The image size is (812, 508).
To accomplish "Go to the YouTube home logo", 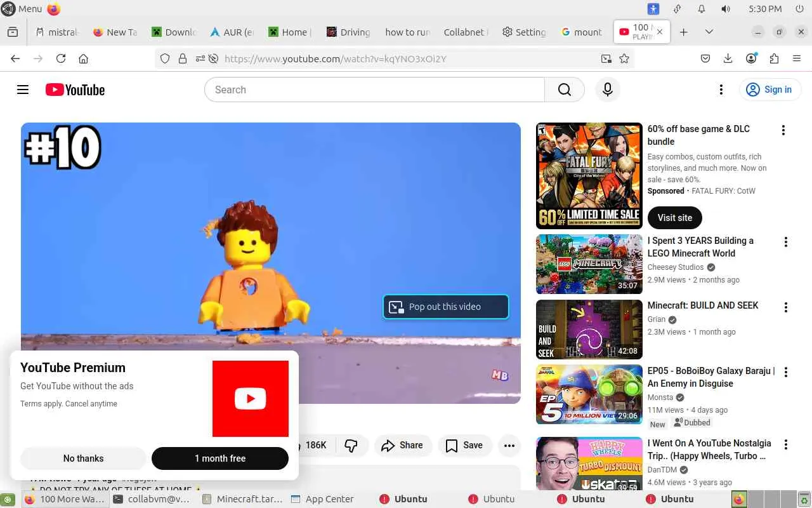I will [75, 90].
